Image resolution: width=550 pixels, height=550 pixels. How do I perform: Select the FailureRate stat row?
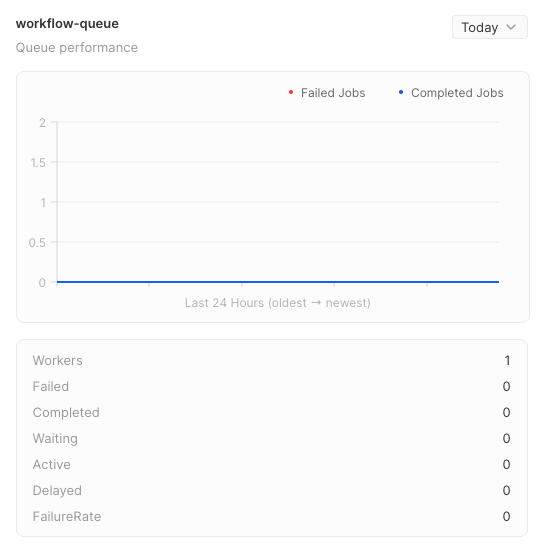coord(271,516)
